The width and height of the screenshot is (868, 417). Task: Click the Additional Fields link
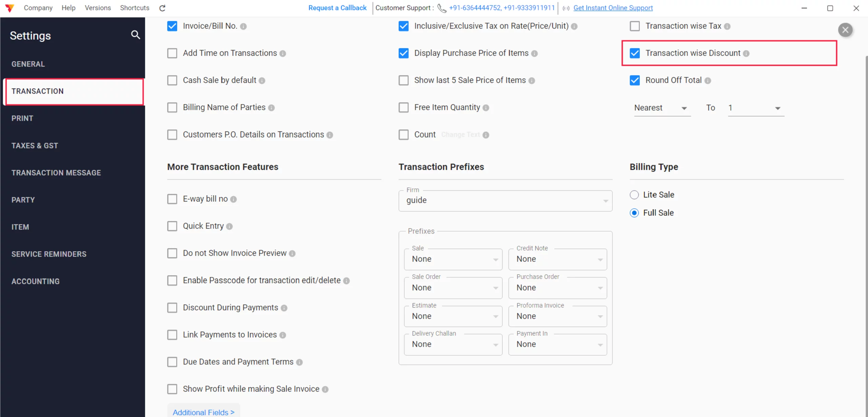(x=203, y=412)
